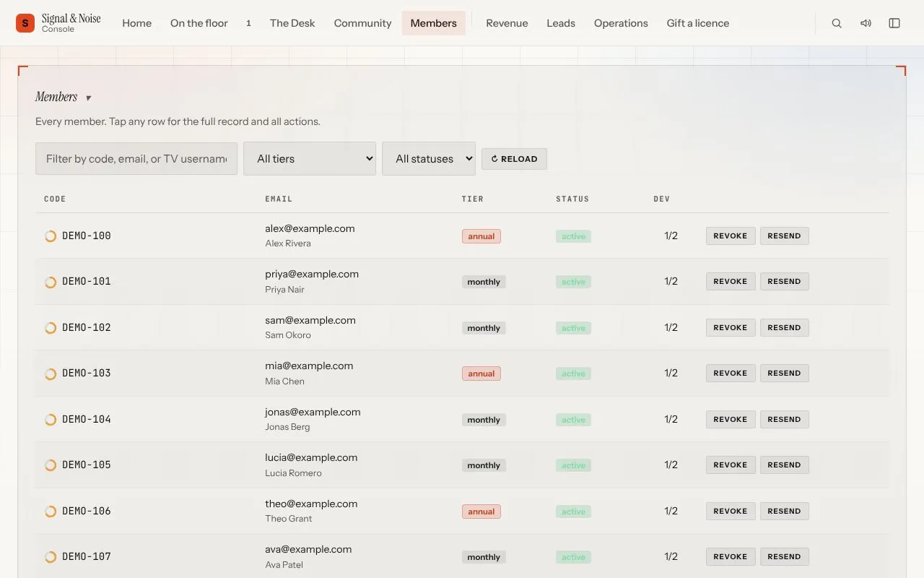This screenshot has width=924, height=578.
Task: Click the status ring icon for DEMO-106
Action: click(51, 512)
